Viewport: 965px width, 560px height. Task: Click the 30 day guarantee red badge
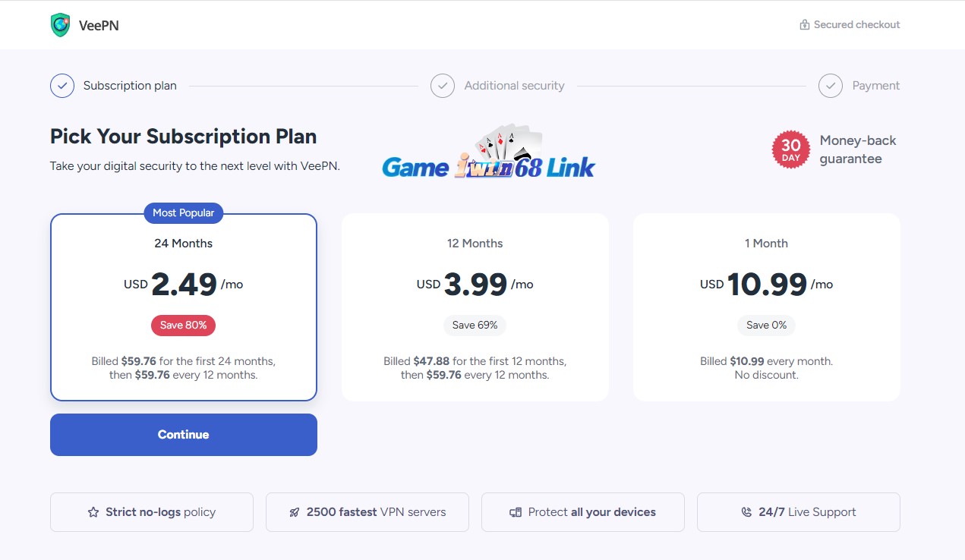[790, 149]
